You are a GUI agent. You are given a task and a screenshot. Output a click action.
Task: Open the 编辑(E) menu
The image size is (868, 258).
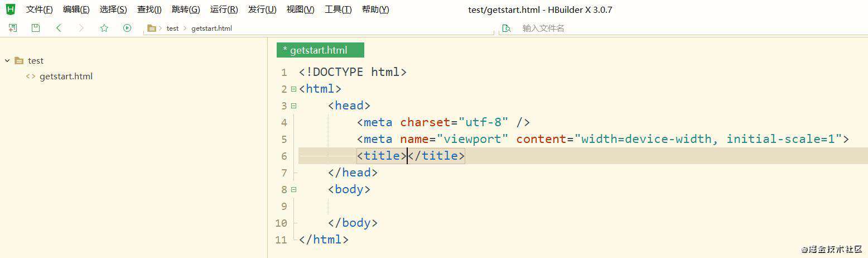coord(76,9)
